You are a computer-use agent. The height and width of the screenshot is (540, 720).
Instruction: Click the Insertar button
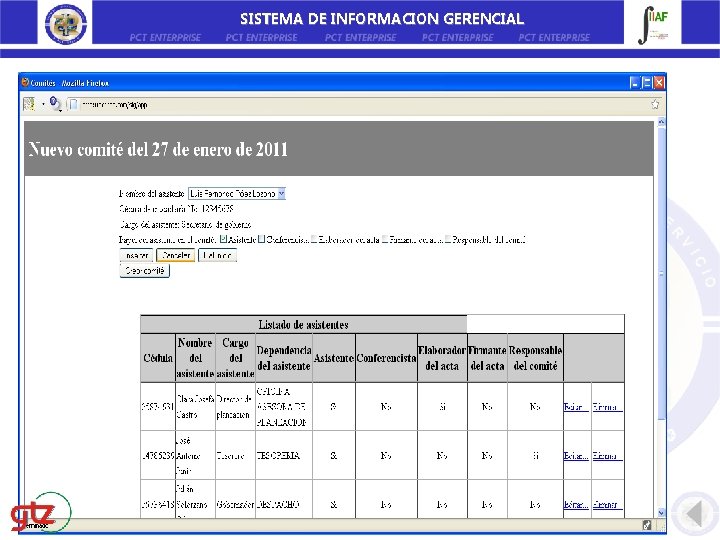pyautogui.click(x=136, y=255)
